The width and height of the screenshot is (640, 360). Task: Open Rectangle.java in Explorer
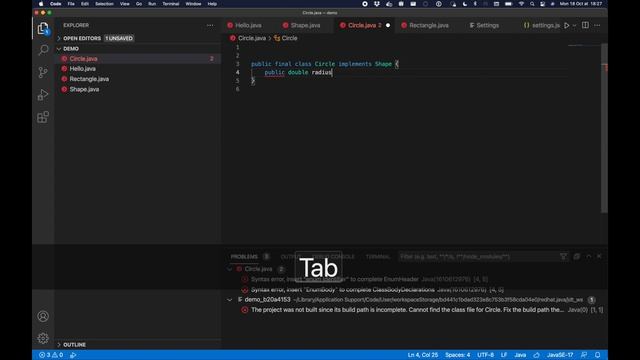[138, 79]
